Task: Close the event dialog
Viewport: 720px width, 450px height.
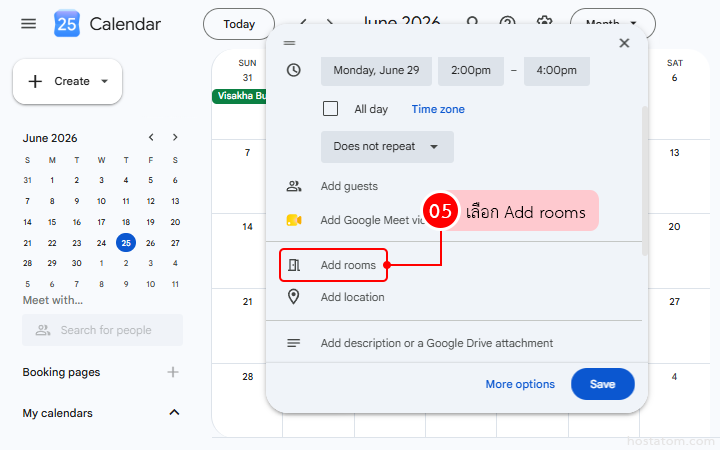Action: tap(624, 43)
